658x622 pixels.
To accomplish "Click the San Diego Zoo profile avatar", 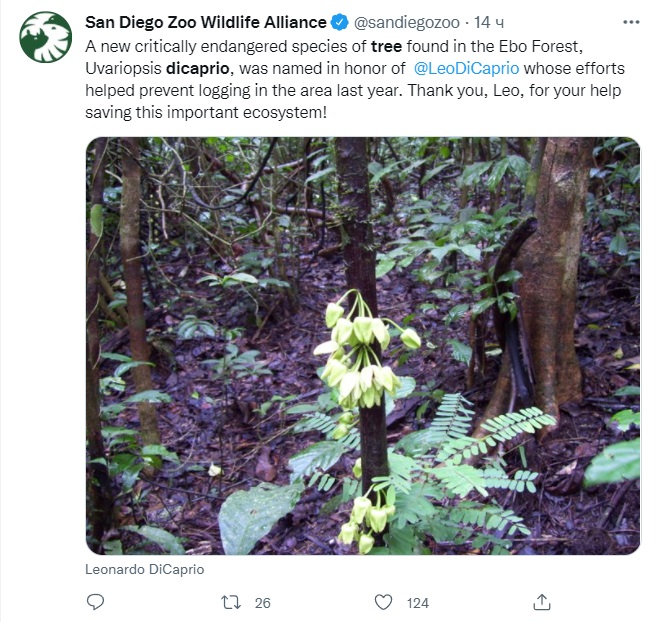I will [45, 37].
